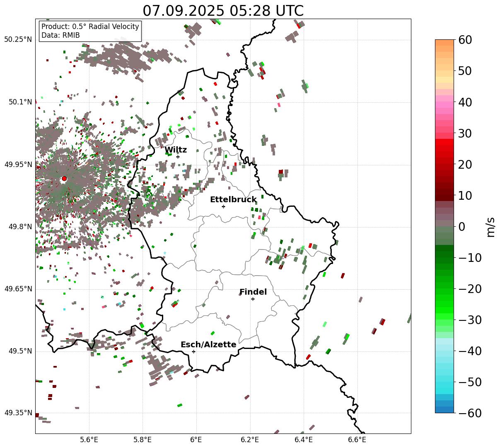Select the Esch/Alzette city label
Image resolution: width=500 pixels, height=448 pixels.
(x=208, y=345)
